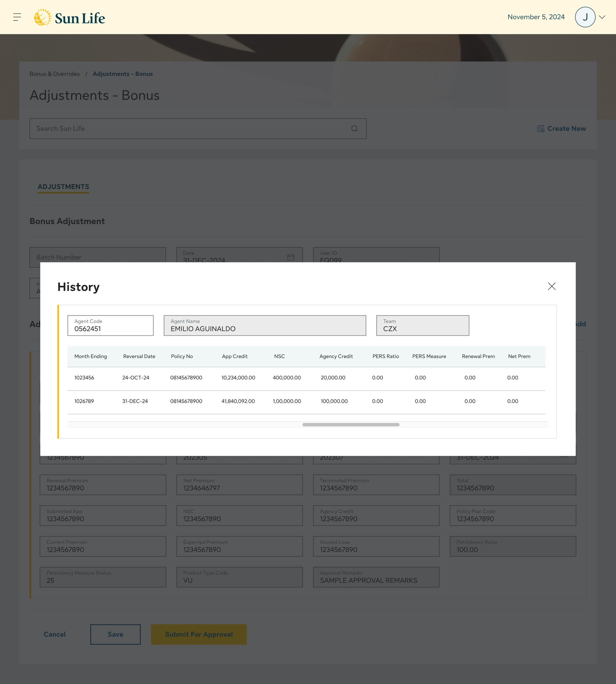This screenshot has width=616, height=684.
Task: Select the row with Month Ending 1026789
Action: pos(84,401)
